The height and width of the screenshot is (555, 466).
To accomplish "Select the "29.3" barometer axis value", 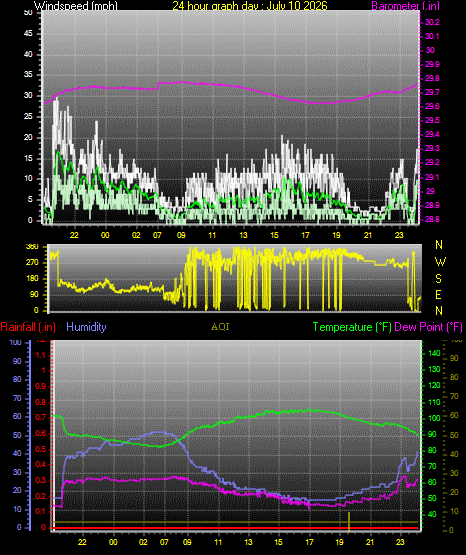I will tap(432, 148).
